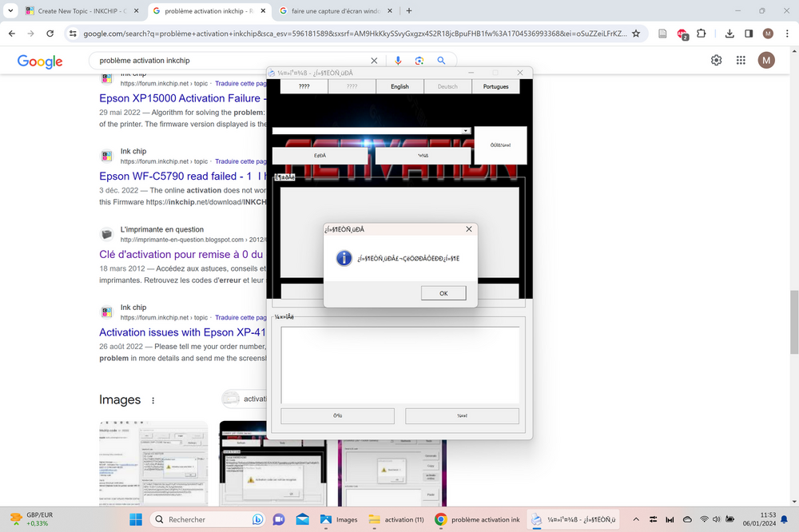
Task: Select Portugues language tab
Action: click(x=495, y=86)
